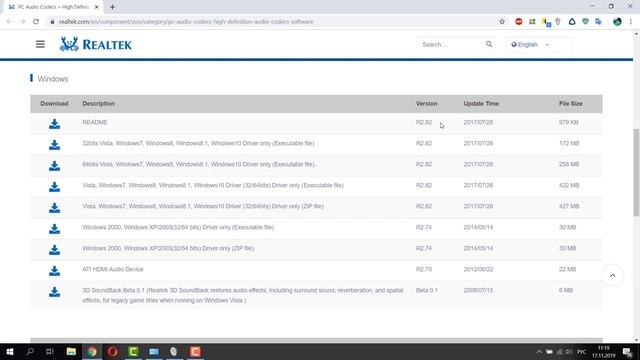This screenshot has width=640, height=360.
Task: Click the R2.70 version cell
Action: pyautogui.click(x=424, y=269)
